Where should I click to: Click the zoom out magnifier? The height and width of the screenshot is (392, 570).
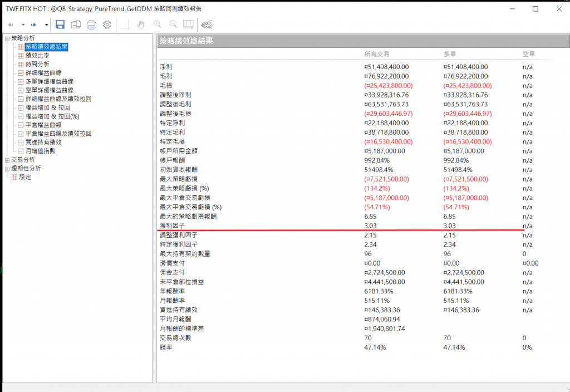pos(173,24)
